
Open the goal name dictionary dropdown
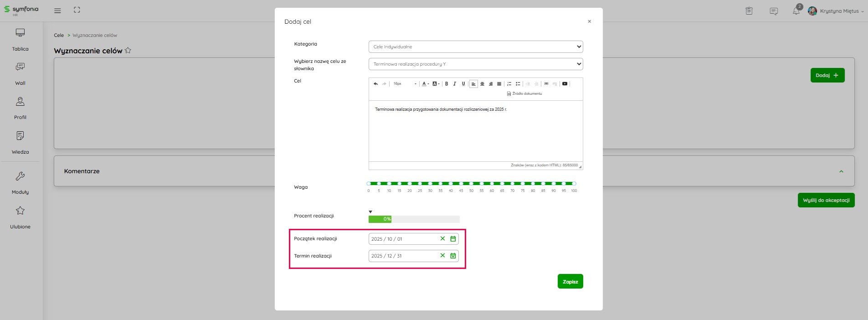click(x=475, y=64)
